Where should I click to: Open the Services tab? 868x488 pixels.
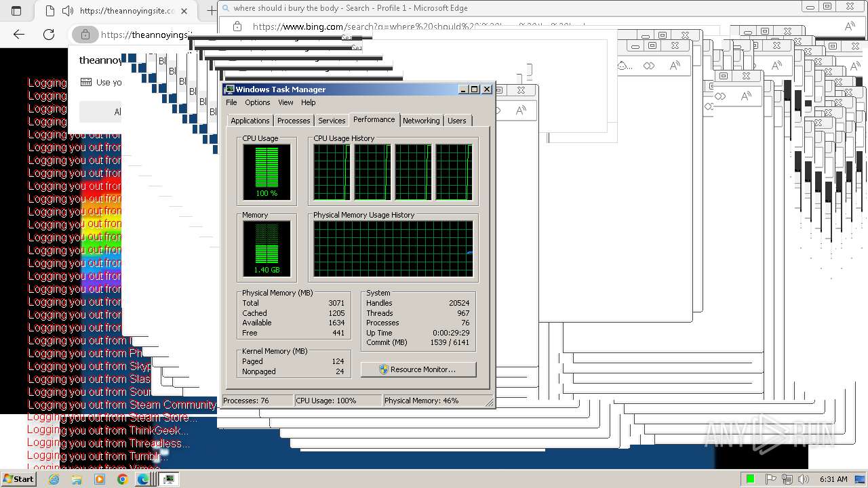click(x=332, y=121)
